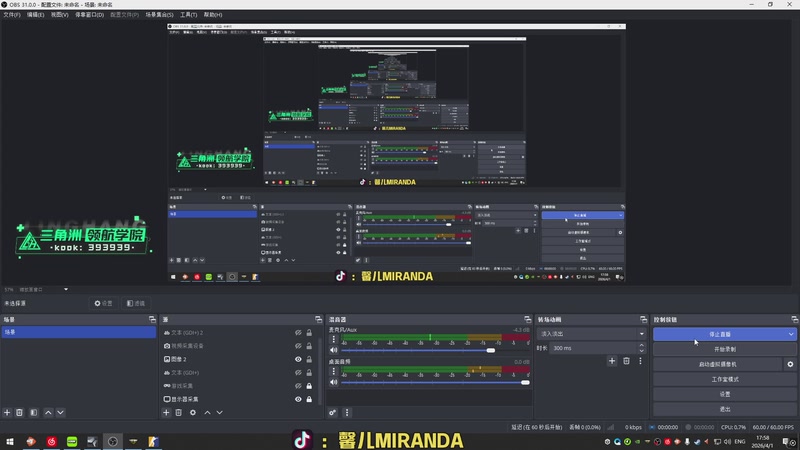Open NetEase Music red taskbar icon

[x=52, y=441]
